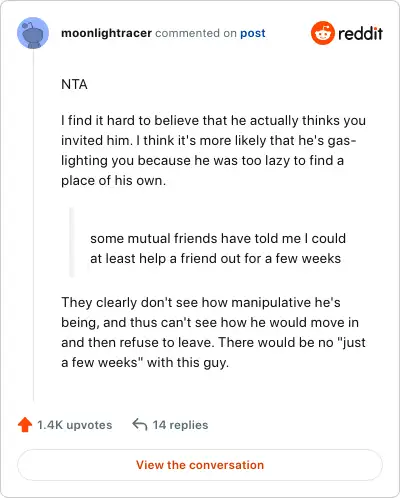Click the 'commented on' text
400x498 pixels.
click(x=196, y=33)
